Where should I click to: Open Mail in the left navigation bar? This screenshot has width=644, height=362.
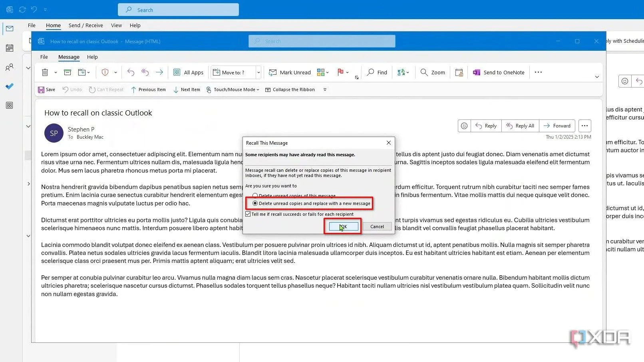point(10,29)
